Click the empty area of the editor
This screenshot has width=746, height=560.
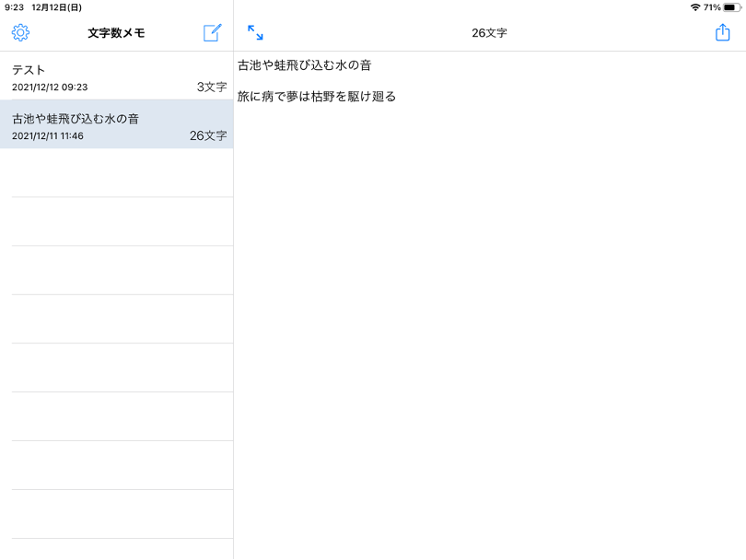tap(488, 322)
